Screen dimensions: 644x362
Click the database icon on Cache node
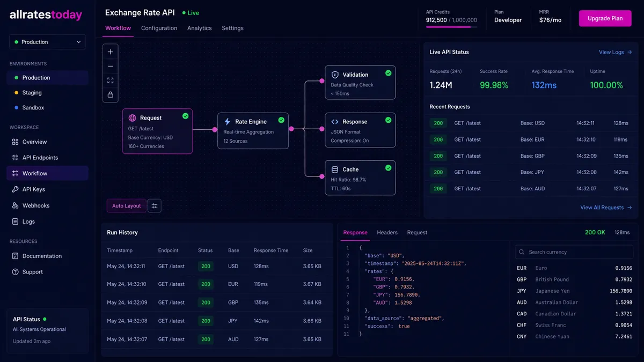pyautogui.click(x=335, y=169)
